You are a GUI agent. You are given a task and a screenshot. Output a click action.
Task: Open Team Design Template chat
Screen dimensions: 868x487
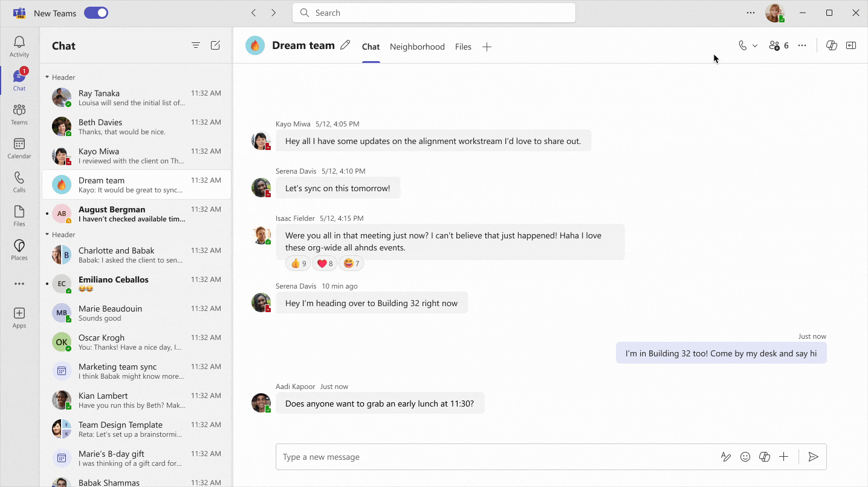[137, 430]
